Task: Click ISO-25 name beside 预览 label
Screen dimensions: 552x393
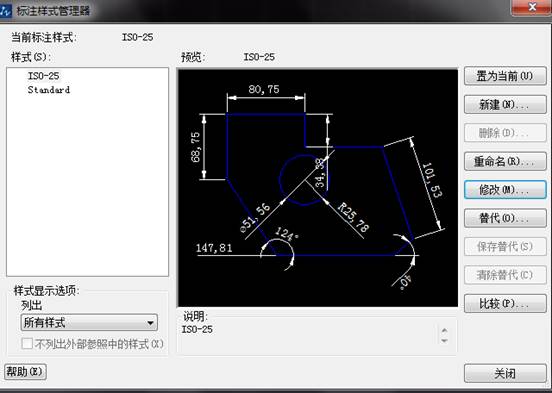Action: point(259,57)
